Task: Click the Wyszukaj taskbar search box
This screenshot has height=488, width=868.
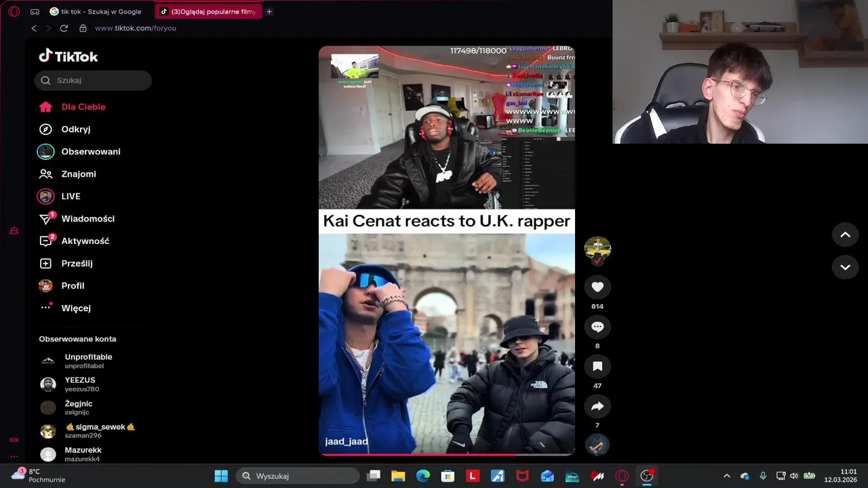Action: 298,476
